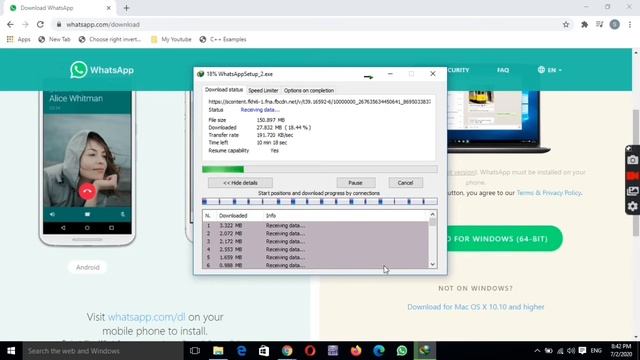This screenshot has width=640, height=360.
Task: Open the Choose right invert bookmark
Action: click(110, 39)
